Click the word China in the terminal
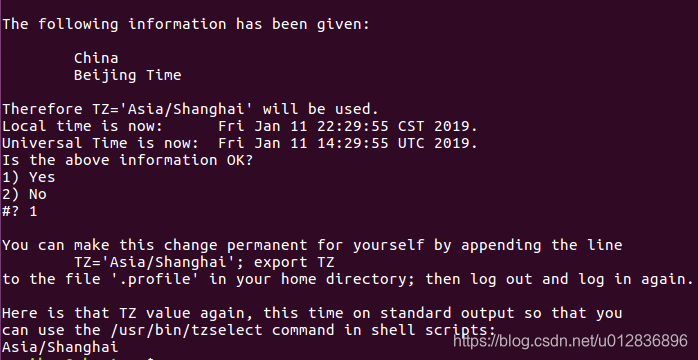The width and height of the screenshot is (698, 360). (96, 58)
